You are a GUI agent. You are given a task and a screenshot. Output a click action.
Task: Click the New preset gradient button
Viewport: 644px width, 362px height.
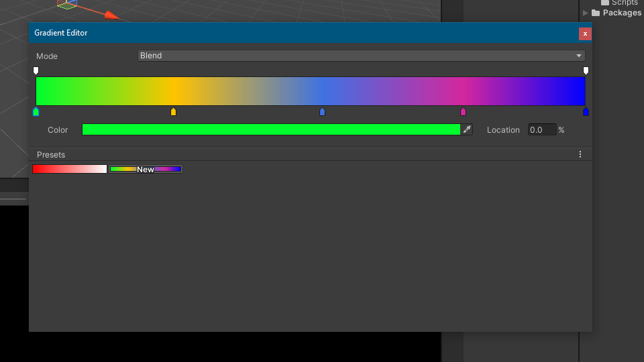point(146,169)
